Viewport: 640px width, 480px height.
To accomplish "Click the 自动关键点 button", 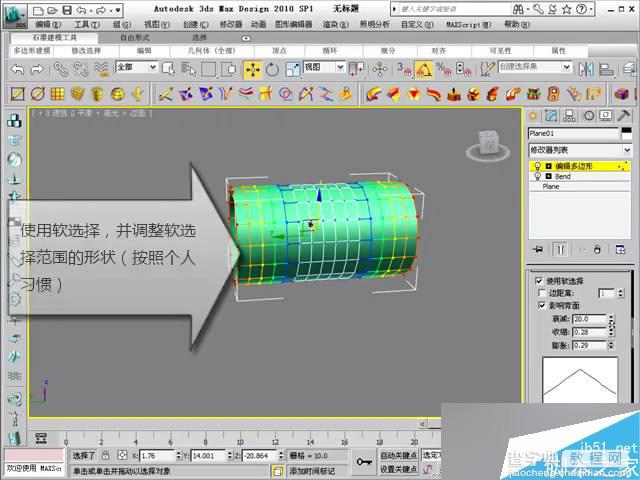I will point(398,455).
